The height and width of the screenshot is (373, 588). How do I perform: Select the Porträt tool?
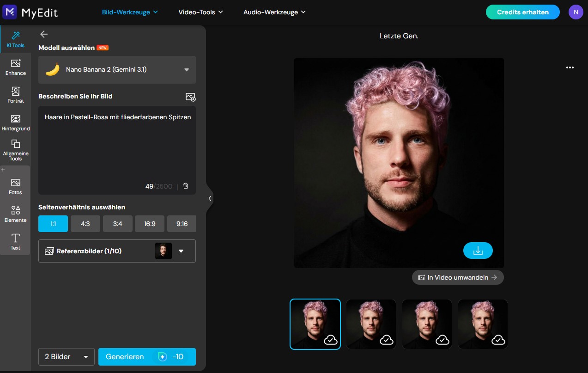point(15,95)
